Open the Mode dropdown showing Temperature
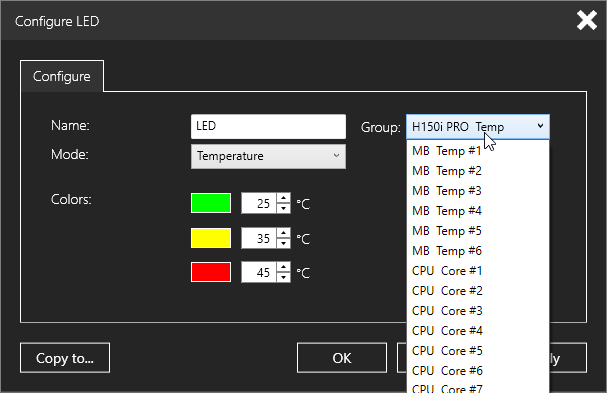 (x=268, y=156)
